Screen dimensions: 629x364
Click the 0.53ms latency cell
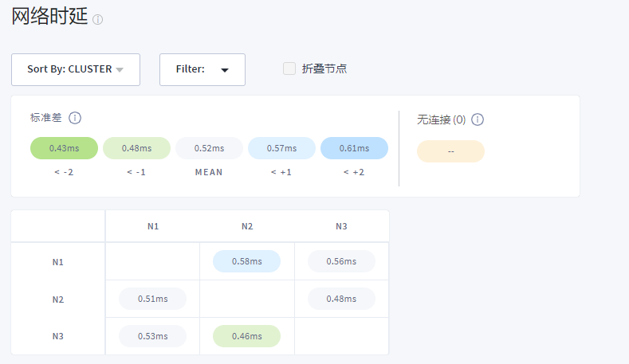[x=152, y=336]
